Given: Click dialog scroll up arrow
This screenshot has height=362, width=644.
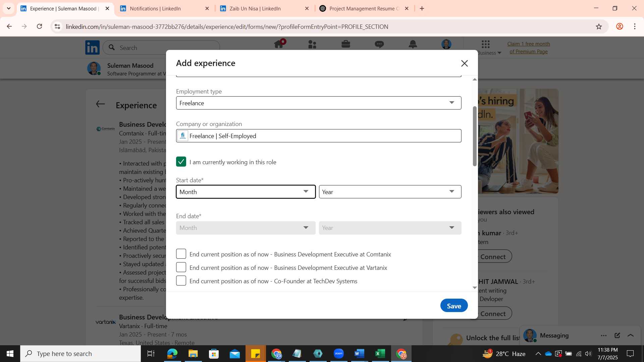Looking at the screenshot, I should pos(475,79).
